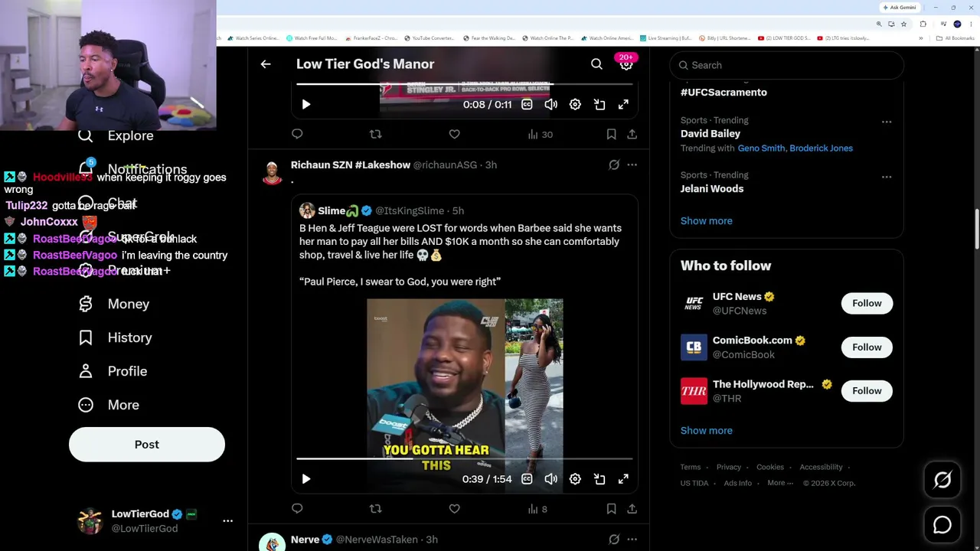The height and width of the screenshot is (551, 980).
Task: Like the Richaun SZN post
Action: tap(454, 508)
